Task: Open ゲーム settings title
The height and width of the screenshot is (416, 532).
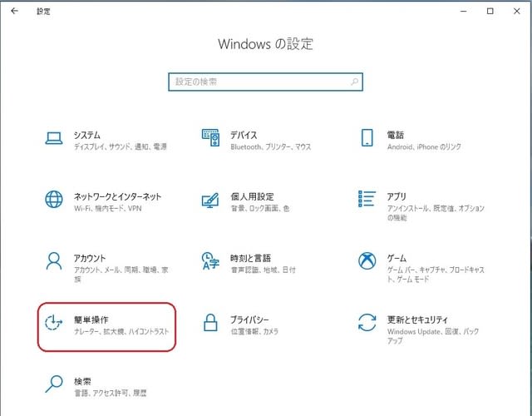Action: click(397, 259)
